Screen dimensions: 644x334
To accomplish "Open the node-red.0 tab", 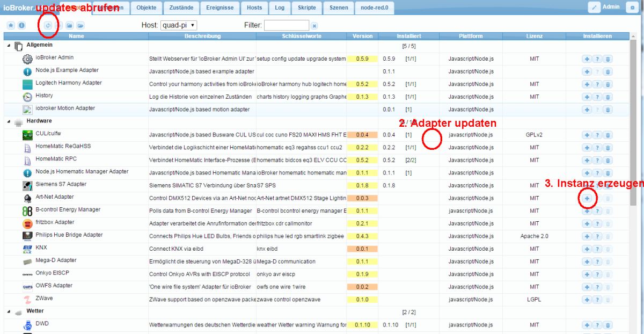I will 375,8.
